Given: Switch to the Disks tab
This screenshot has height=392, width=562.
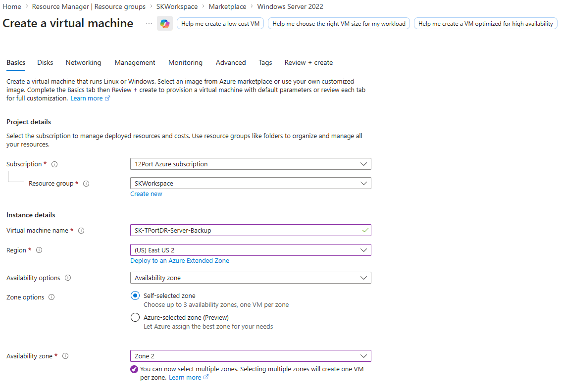Looking at the screenshot, I should click(45, 62).
